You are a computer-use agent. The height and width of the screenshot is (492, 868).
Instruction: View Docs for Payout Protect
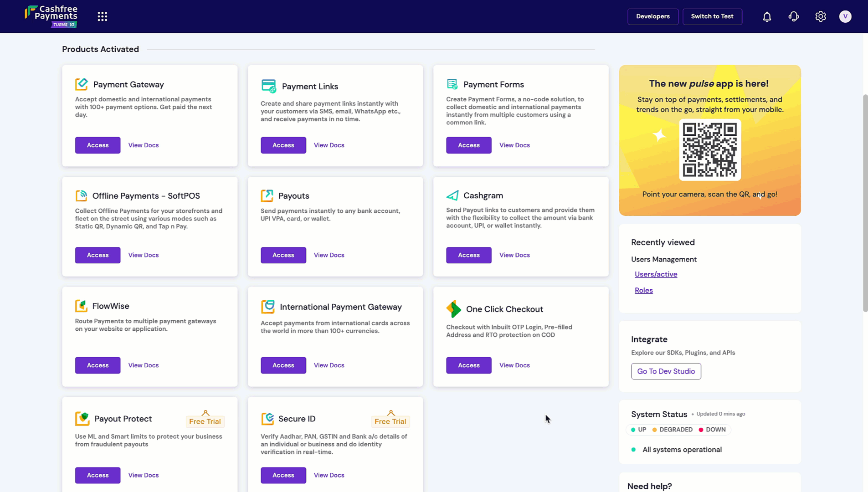pos(144,475)
